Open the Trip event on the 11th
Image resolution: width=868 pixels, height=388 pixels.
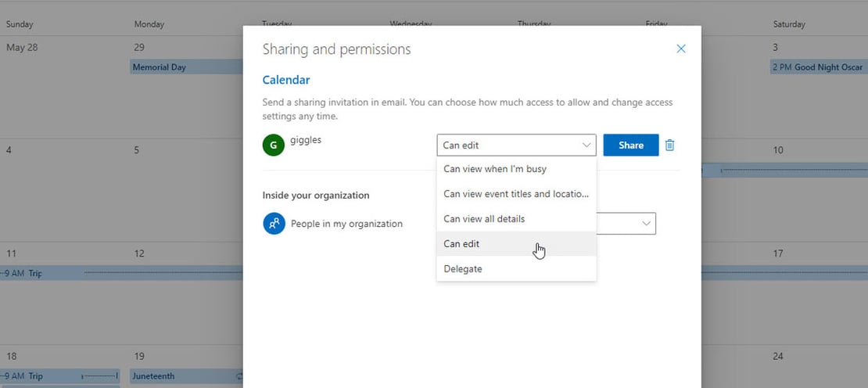[x=35, y=274]
